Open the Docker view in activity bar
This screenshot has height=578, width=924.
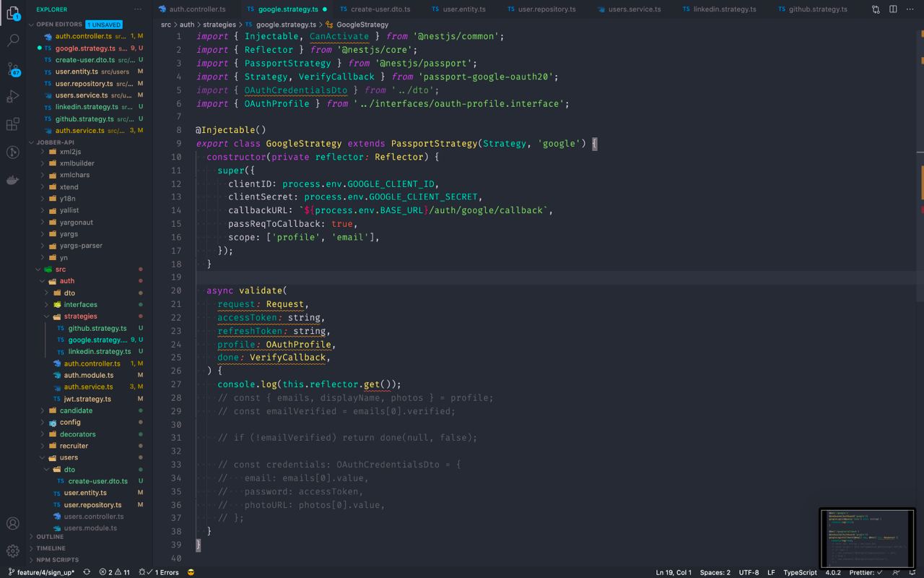coord(13,180)
